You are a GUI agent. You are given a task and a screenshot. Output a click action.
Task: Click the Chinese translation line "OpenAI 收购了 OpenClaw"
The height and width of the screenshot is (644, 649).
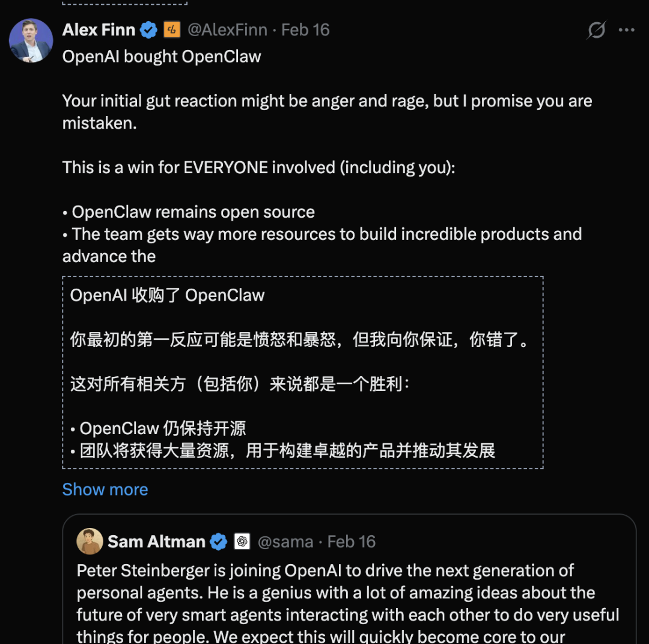(168, 295)
